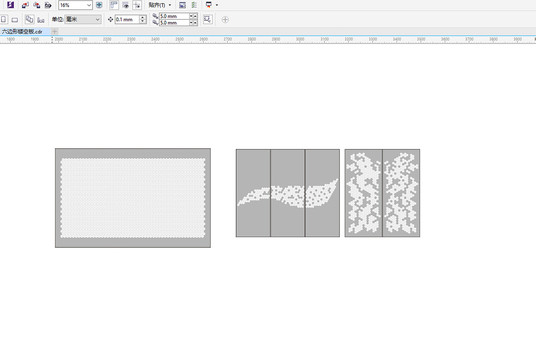The image size is (536, 360).
Task: Click the Treat as filled icon
Action: tap(207, 19)
